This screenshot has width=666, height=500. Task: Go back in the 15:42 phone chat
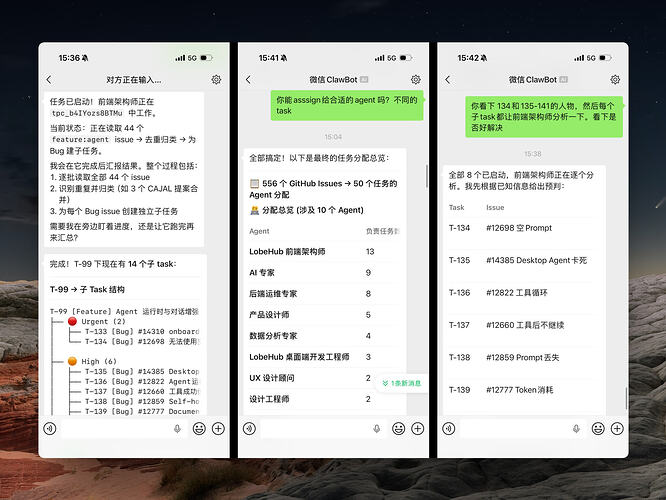448,79
